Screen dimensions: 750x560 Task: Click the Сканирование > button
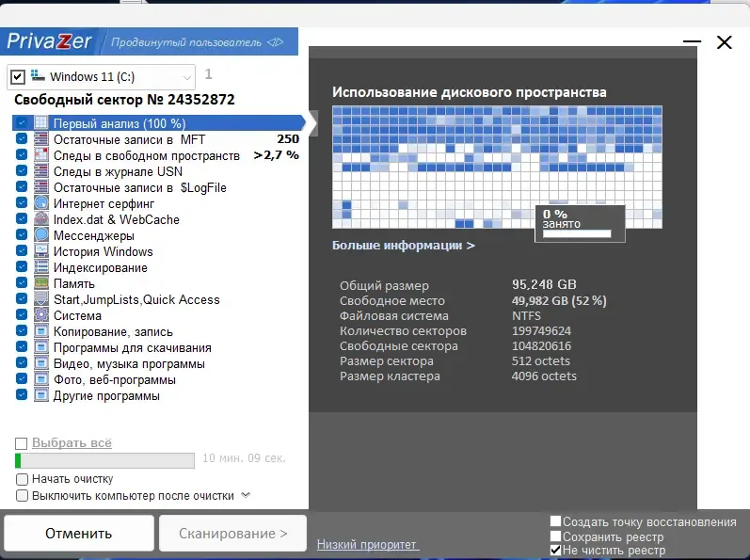[x=233, y=534]
